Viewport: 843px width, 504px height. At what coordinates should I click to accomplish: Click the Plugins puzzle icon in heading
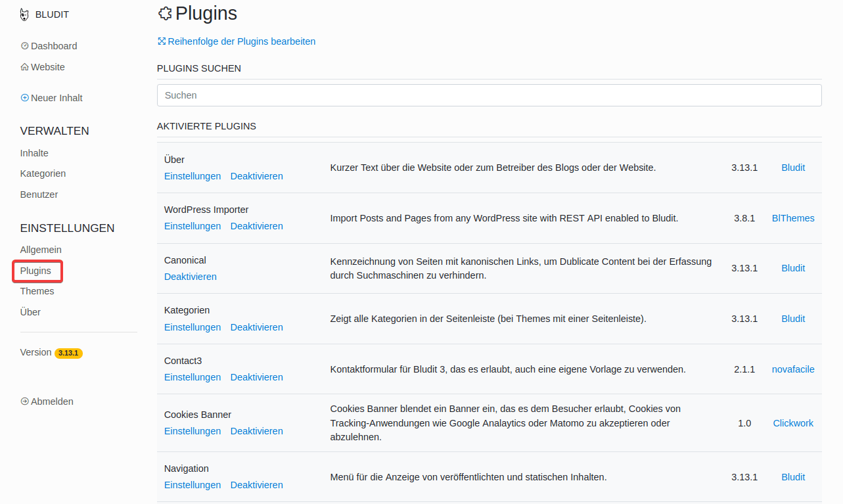click(x=165, y=14)
